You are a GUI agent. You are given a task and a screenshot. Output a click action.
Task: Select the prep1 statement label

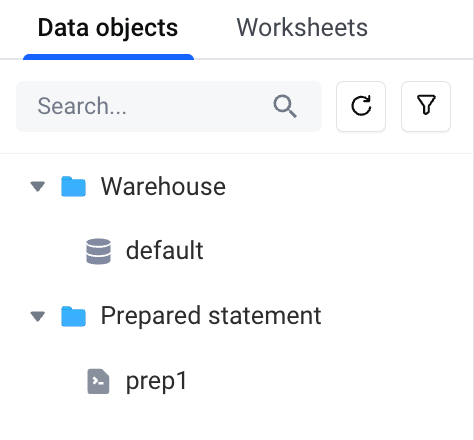[157, 381]
